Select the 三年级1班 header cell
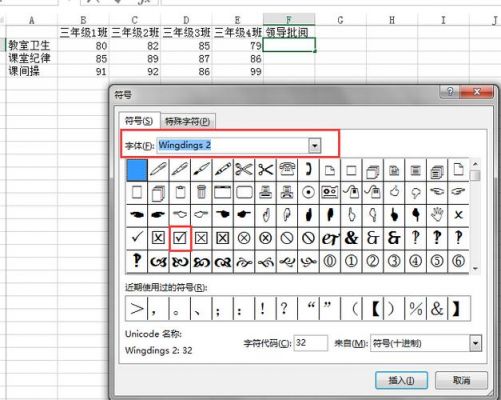 (83, 32)
